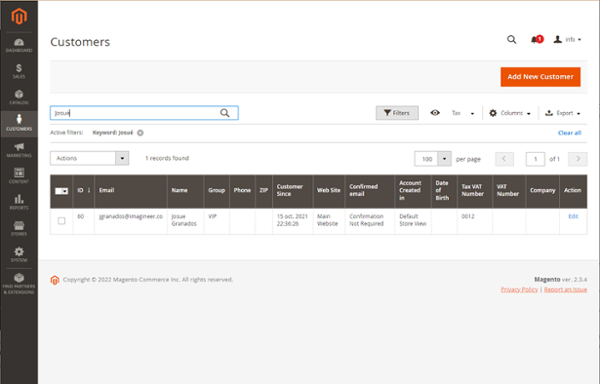Click Add New Customer button

[540, 77]
